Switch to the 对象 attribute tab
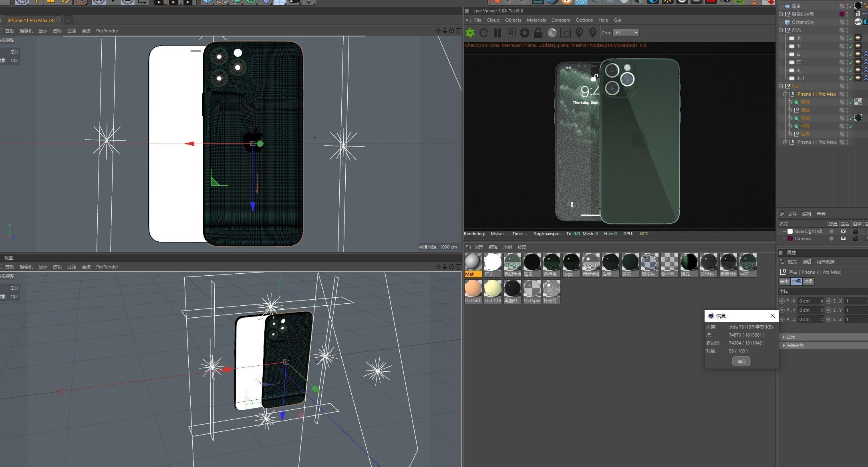 point(808,281)
